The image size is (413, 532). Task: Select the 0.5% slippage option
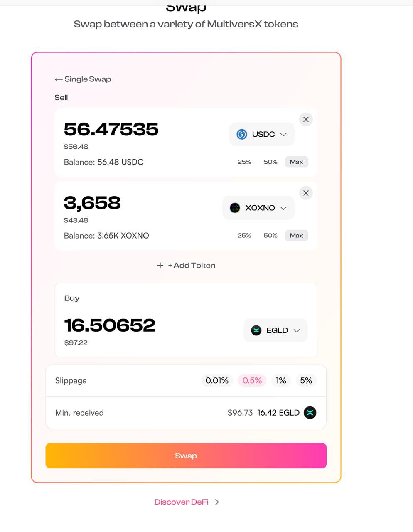(252, 381)
